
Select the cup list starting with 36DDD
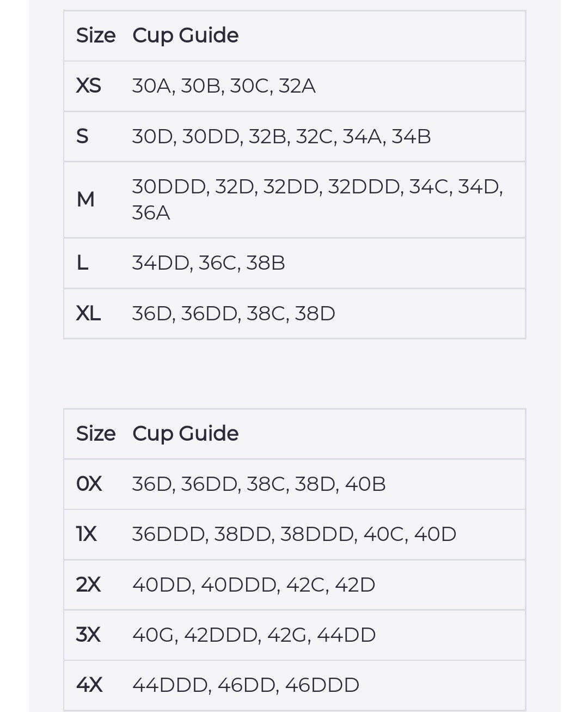click(294, 534)
